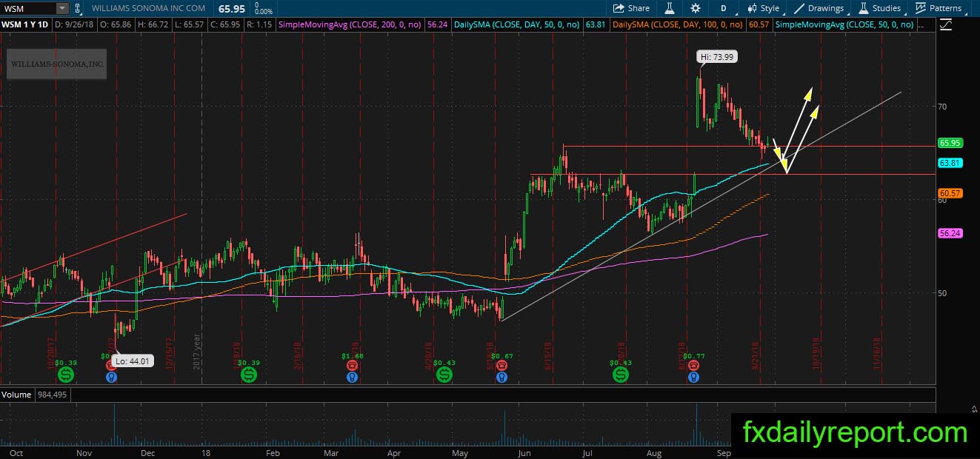Click the red earnings phone icon at $1.68
The image size is (980, 459).
coord(352,365)
